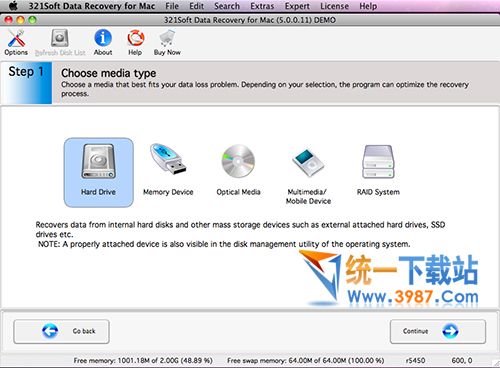Click the Step 1 label

click(26, 71)
